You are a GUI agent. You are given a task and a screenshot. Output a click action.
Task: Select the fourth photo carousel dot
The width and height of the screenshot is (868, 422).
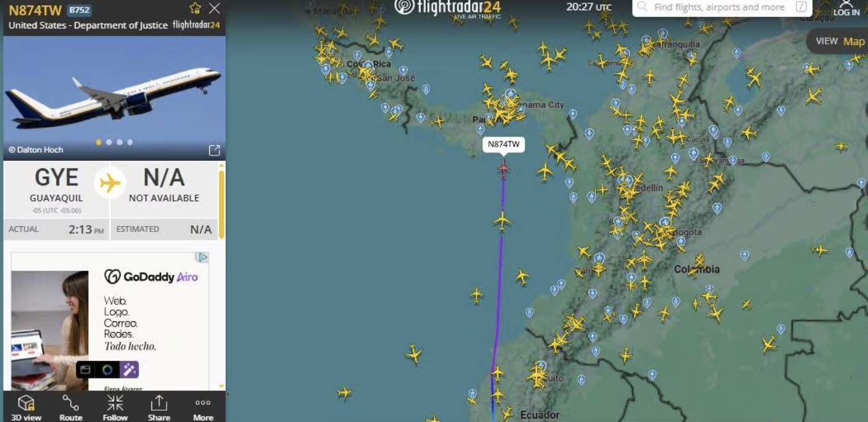[x=130, y=142]
